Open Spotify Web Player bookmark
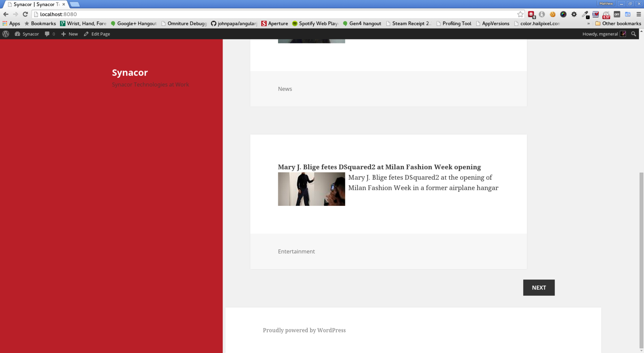 click(316, 23)
